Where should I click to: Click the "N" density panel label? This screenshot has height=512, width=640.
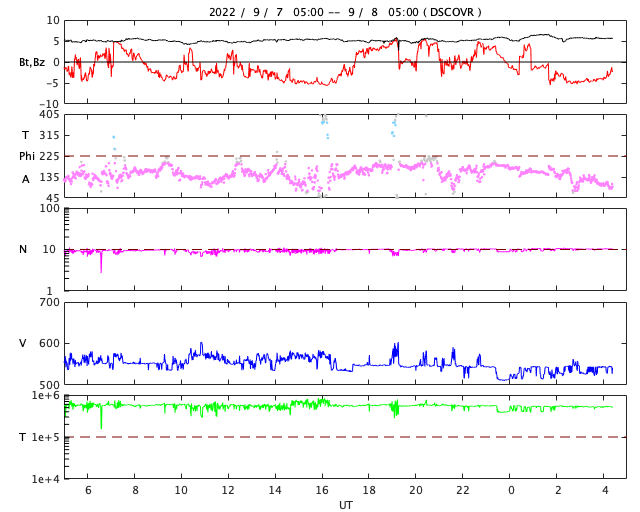click(23, 249)
